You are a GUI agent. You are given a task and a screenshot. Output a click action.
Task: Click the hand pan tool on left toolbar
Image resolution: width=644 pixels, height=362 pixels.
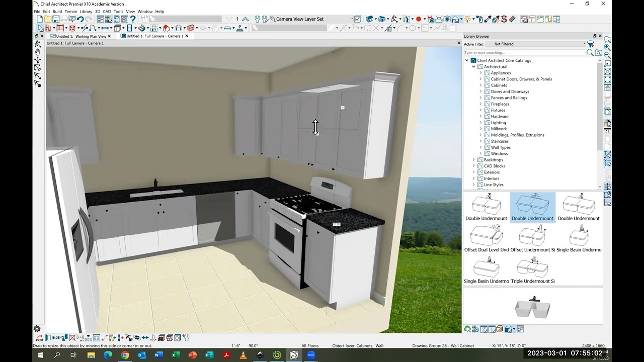(x=38, y=51)
